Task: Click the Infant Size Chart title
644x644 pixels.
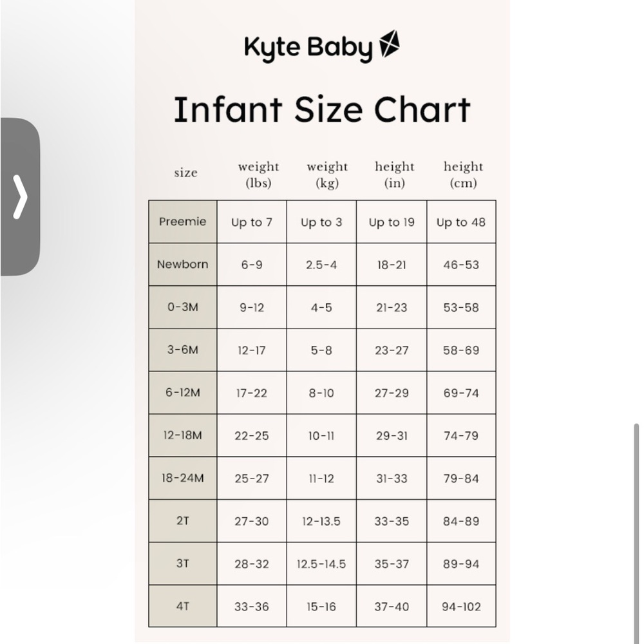Action: pyautogui.click(x=323, y=108)
